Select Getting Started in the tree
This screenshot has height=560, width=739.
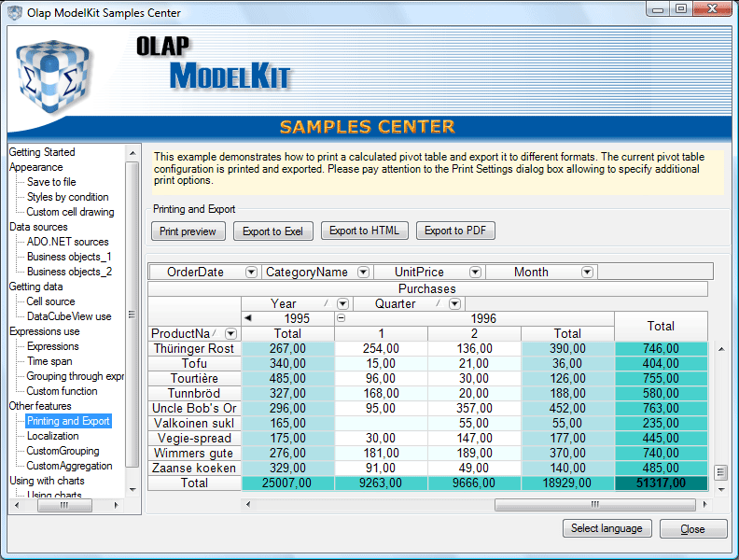[x=42, y=152]
